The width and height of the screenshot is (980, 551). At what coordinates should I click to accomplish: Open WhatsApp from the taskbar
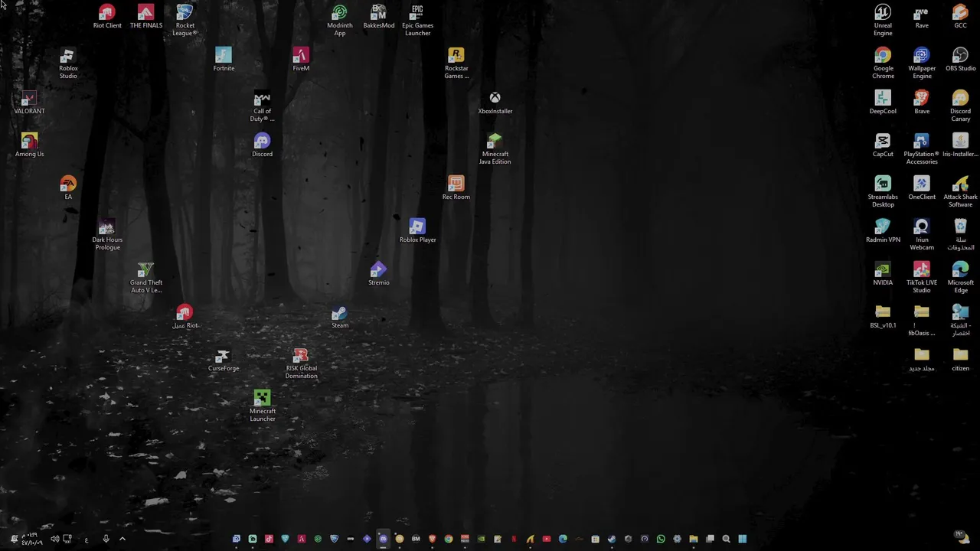coord(661,539)
